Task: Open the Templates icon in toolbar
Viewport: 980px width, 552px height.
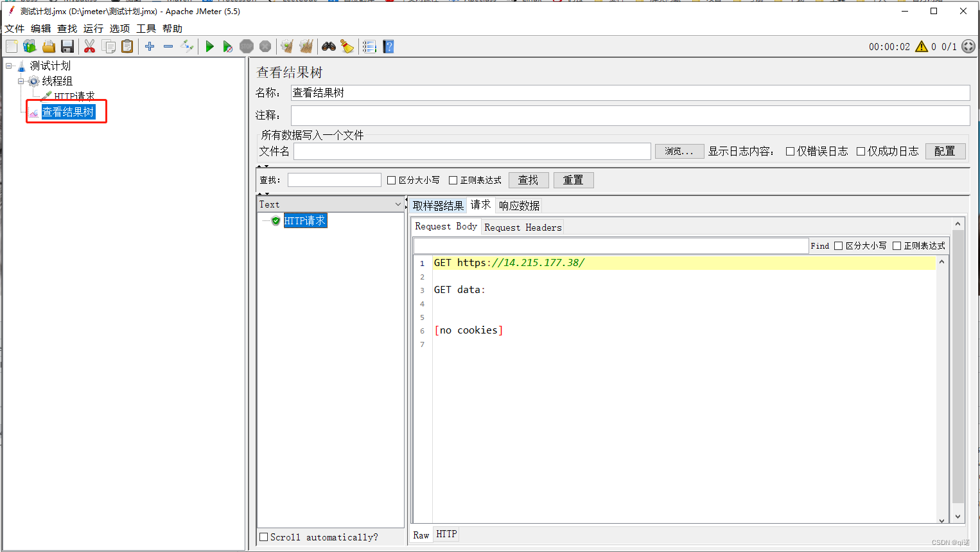Action: coord(30,46)
